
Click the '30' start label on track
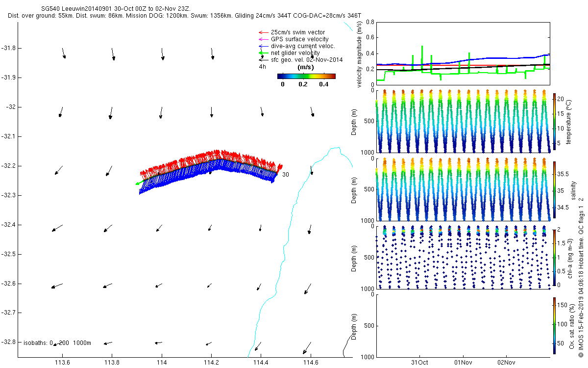click(286, 175)
